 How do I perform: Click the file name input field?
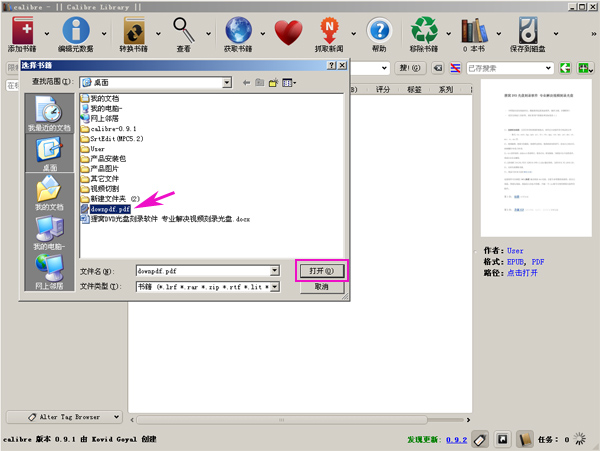pyautogui.click(x=204, y=271)
